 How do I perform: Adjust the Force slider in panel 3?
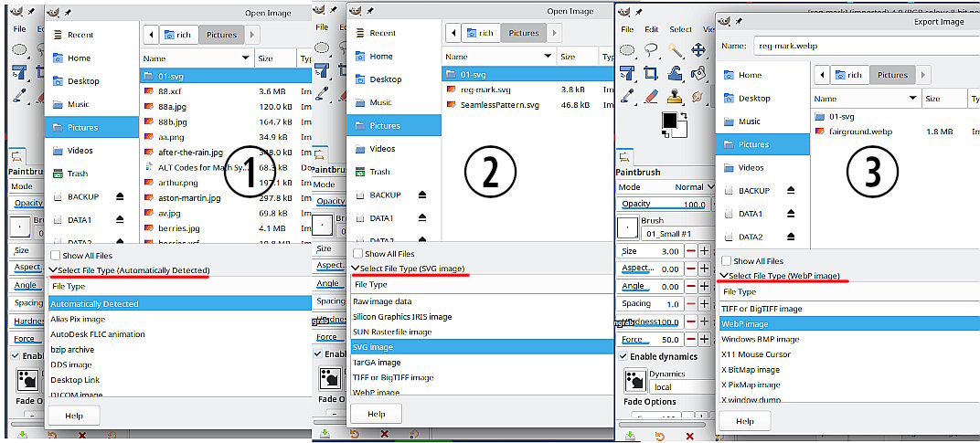coord(651,339)
